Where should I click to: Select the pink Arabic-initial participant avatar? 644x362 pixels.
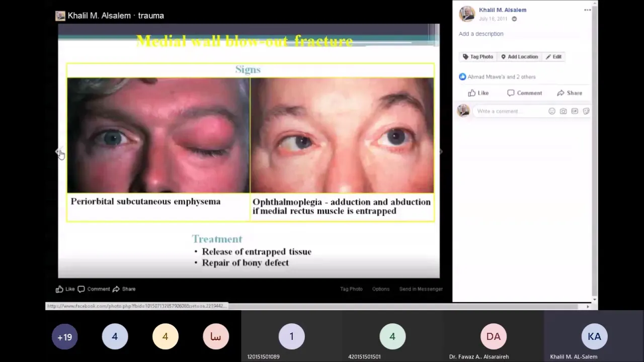[216, 337]
